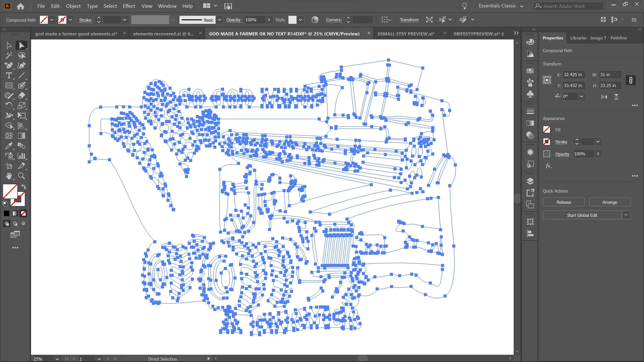This screenshot has width=644, height=362.
Task: Select the Magic Wand tool
Action: click(9, 56)
